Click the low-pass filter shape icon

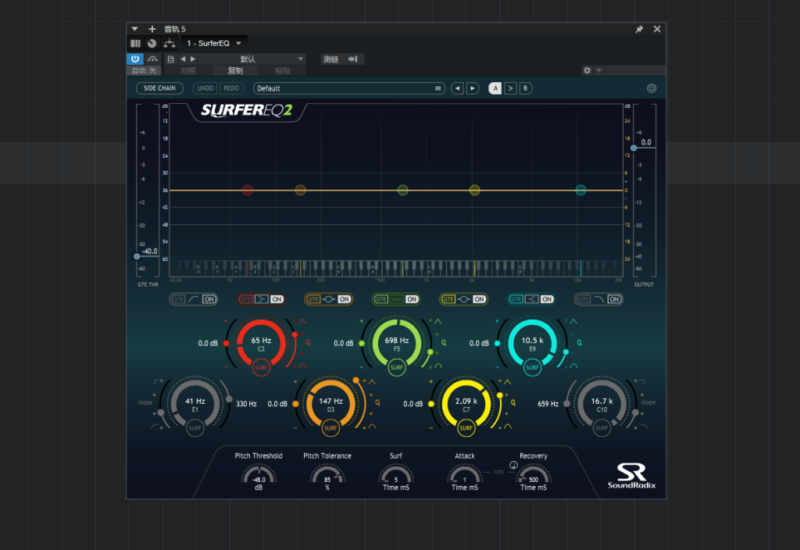[x=599, y=299]
